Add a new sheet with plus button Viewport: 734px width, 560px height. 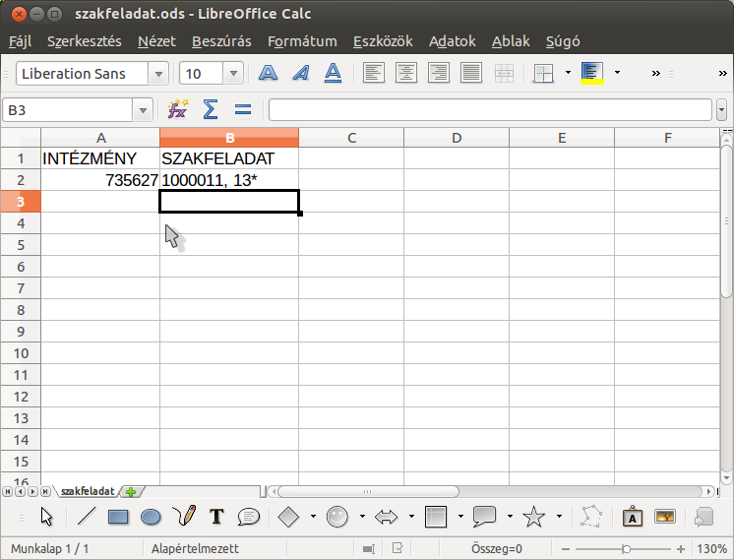[131, 492]
